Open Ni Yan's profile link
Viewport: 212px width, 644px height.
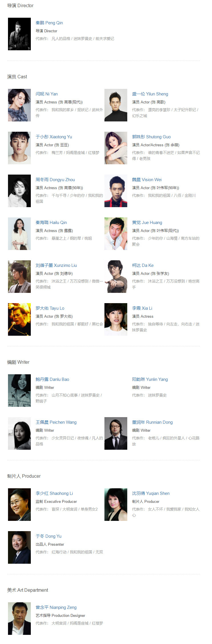pyautogui.click(x=47, y=94)
